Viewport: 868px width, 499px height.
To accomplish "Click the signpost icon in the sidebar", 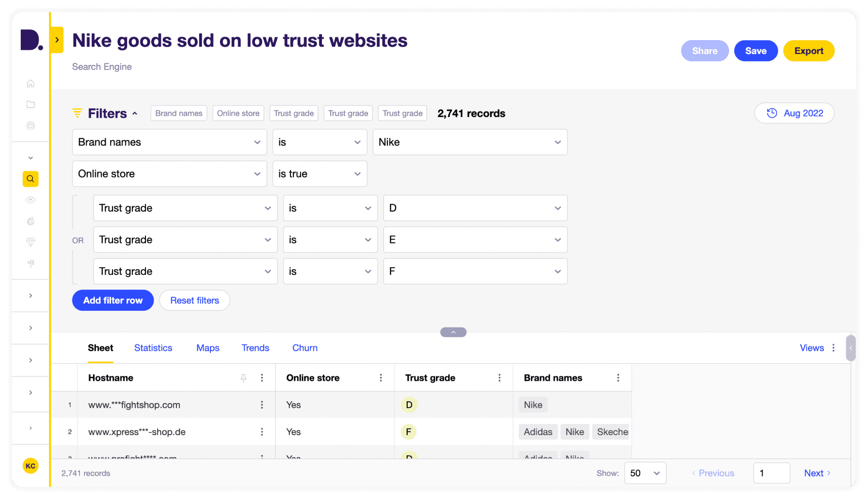I will [30, 263].
